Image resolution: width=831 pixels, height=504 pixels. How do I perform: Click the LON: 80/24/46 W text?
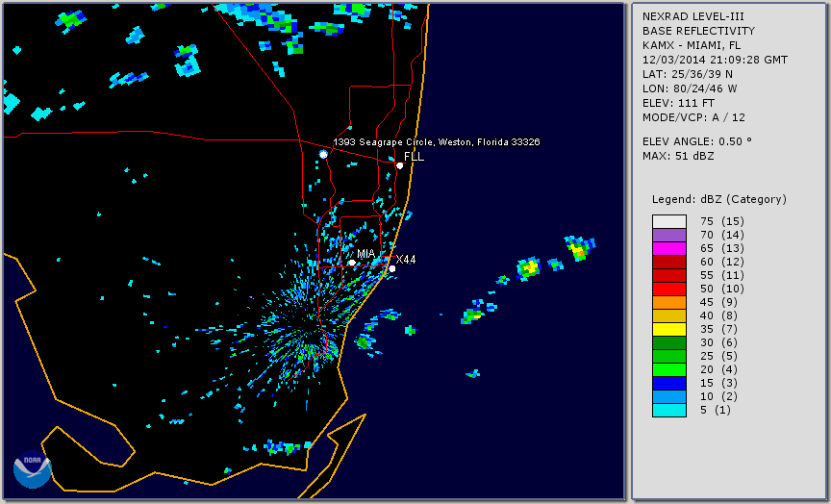[690, 88]
